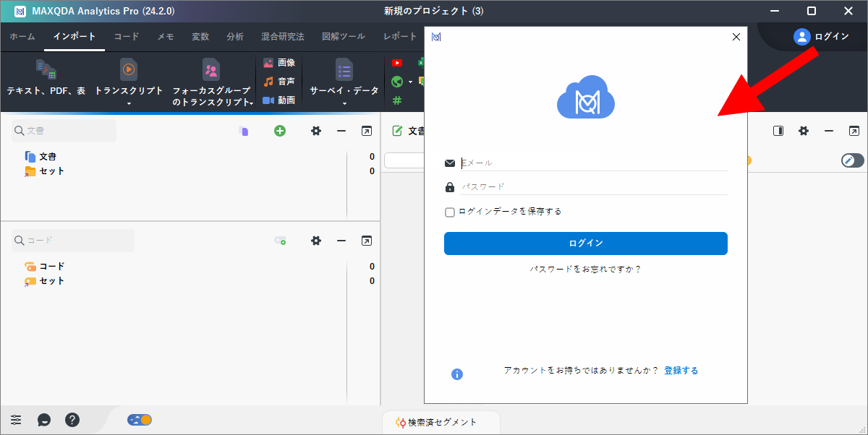This screenshot has height=435, width=868.
Task: Open the テキスト、PDF、表 import tool
Action: click(x=46, y=78)
